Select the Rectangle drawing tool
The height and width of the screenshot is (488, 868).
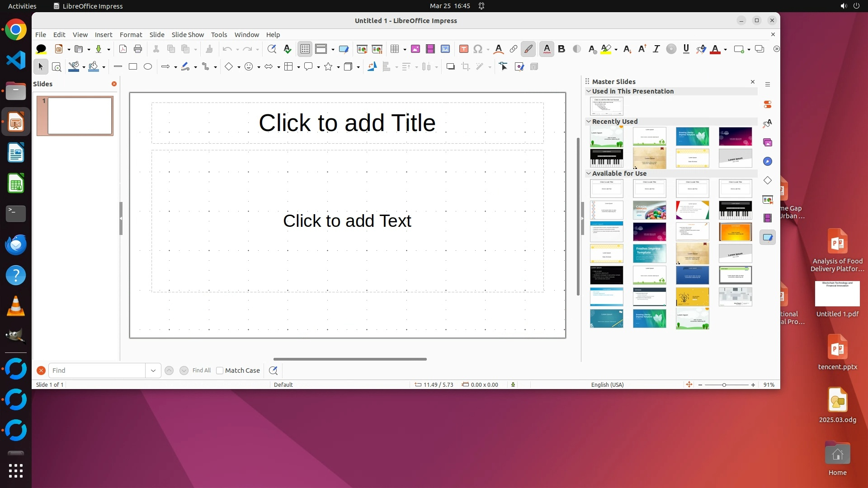pyautogui.click(x=133, y=66)
